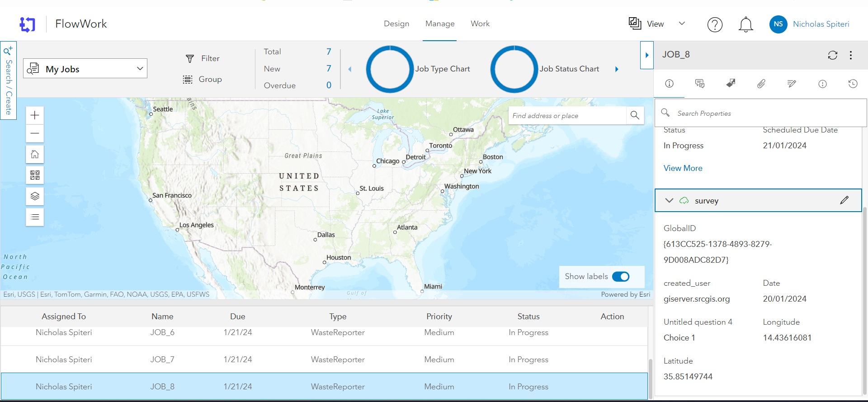Open the job attachments paperclip tab

(x=761, y=84)
